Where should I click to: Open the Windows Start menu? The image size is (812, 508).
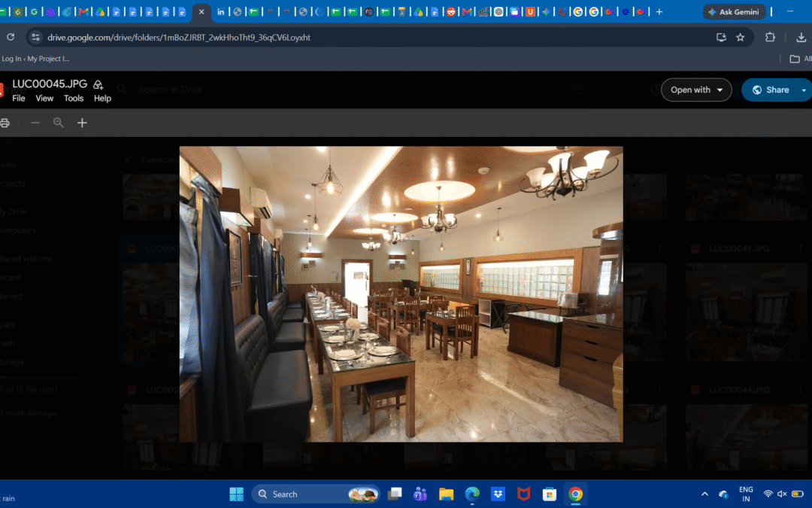(x=236, y=494)
